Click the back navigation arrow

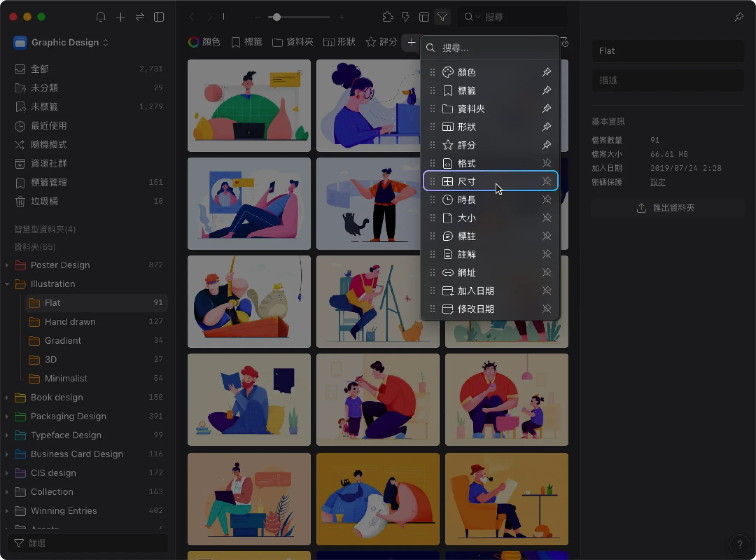pos(192,17)
